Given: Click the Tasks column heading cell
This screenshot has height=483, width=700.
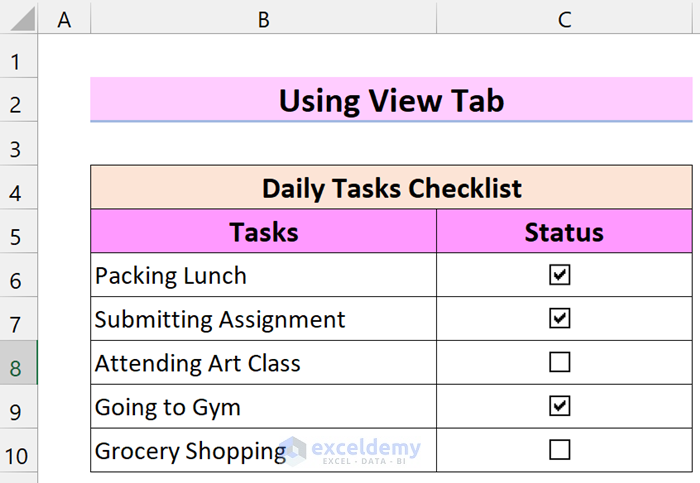Looking at the screenshot, I should click(263, 232).
